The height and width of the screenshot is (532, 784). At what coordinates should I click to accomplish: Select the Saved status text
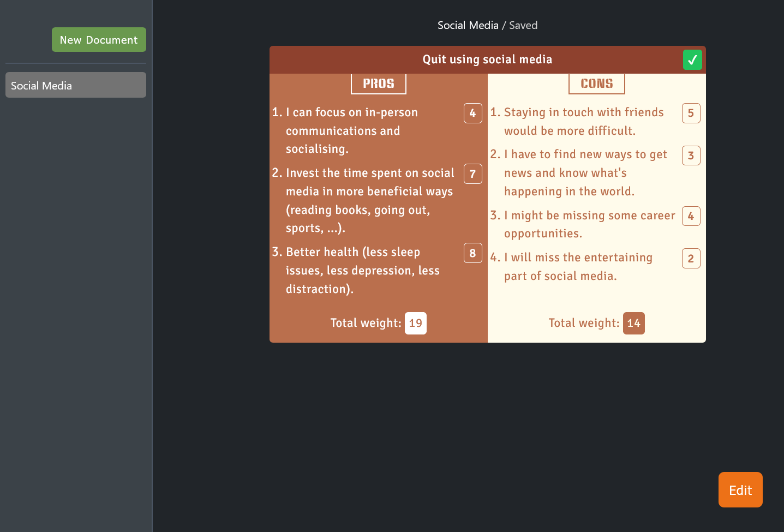pyautogui.click(x=523, y=25)
